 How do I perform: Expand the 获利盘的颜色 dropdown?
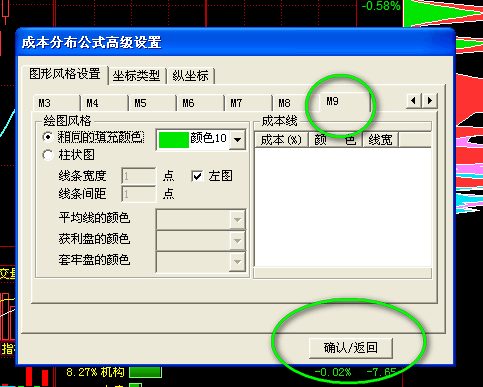(237, 241)
